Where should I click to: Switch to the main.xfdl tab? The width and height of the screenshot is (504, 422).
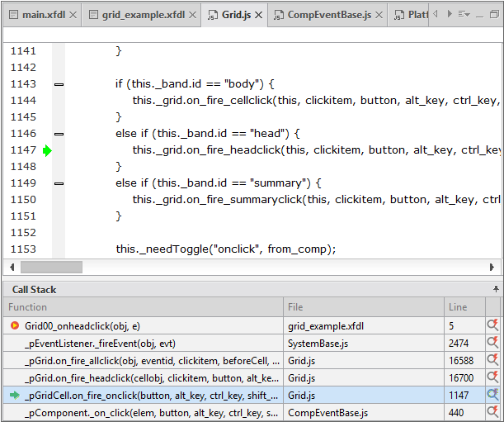pyautogui.click(x=38, y=15)
